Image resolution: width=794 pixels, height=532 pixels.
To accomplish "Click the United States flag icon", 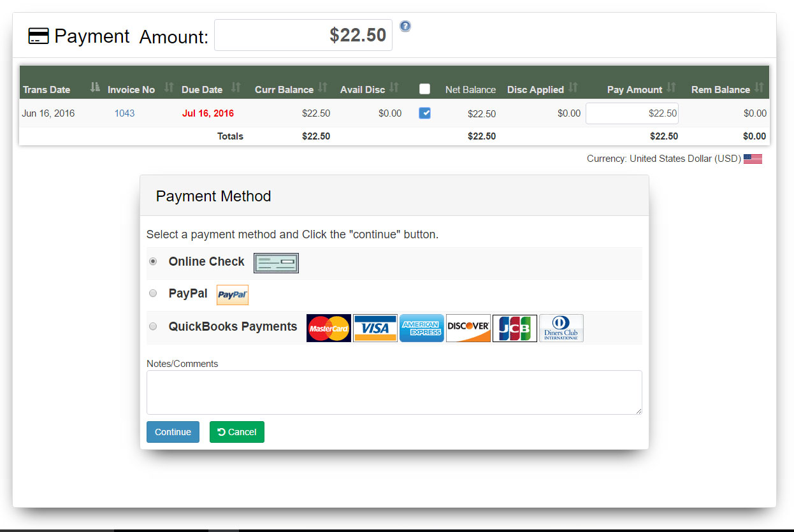I will click(x=753, y=158).
